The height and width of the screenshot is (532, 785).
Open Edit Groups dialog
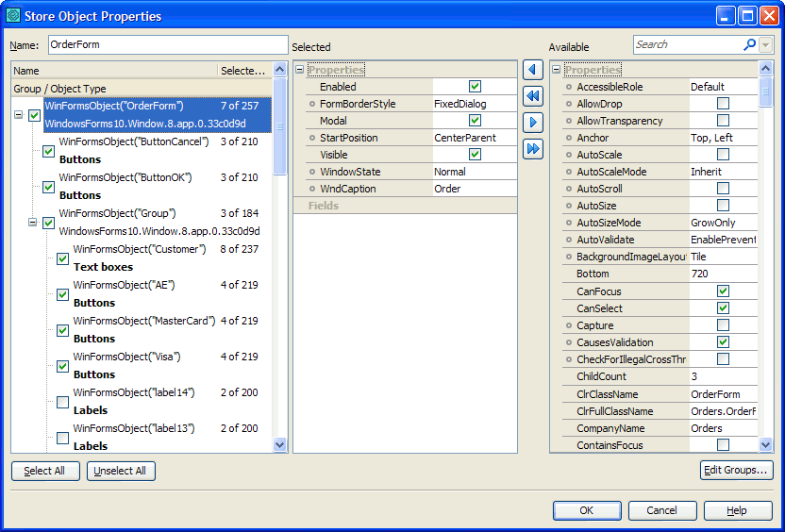coord(736,471)
